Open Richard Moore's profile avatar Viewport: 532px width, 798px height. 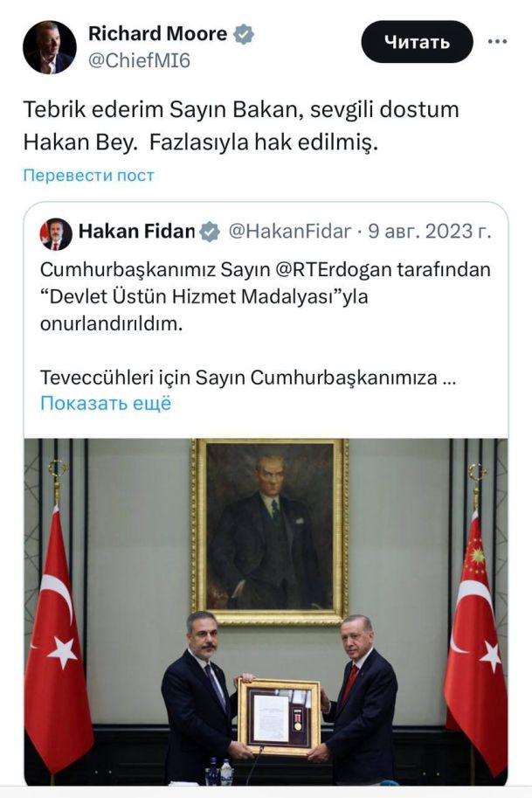pyautogui.click(x=49, y=47)
